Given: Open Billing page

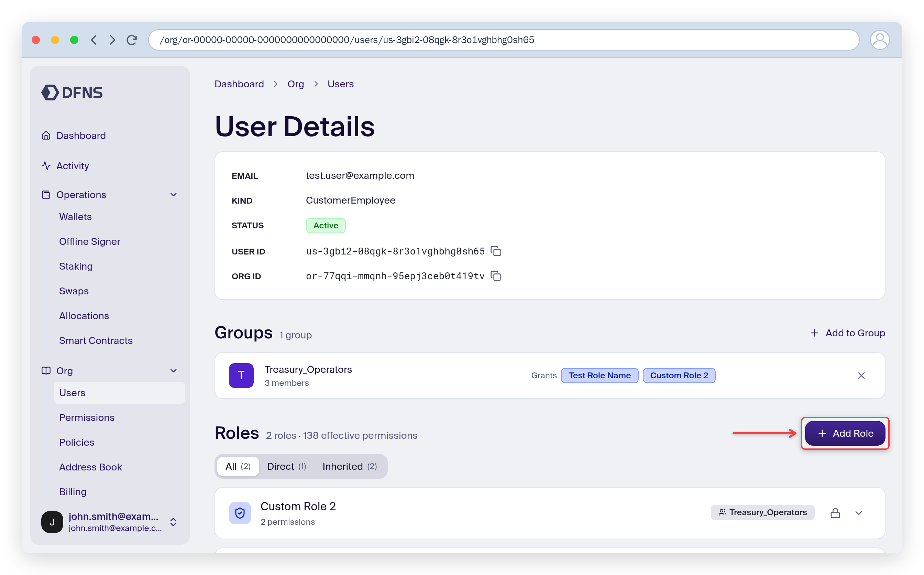Looking at the screenshot, I should [73, 492].
